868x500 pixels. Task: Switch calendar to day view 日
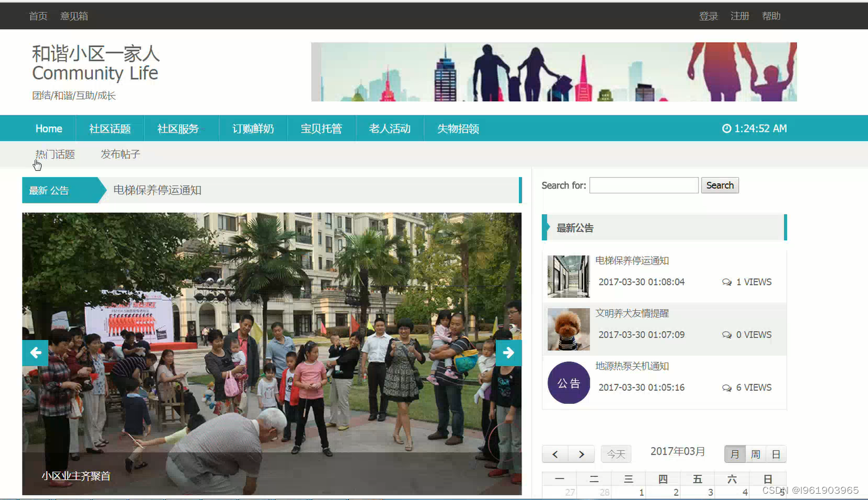pyautogui.click(x=776, y=454)
